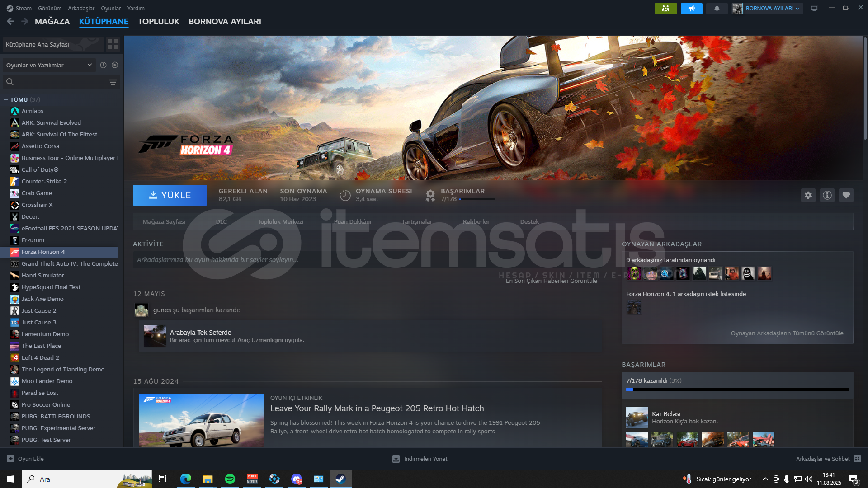Open the Destek link
The image size is (868, 488).
(x=529, y=222)
